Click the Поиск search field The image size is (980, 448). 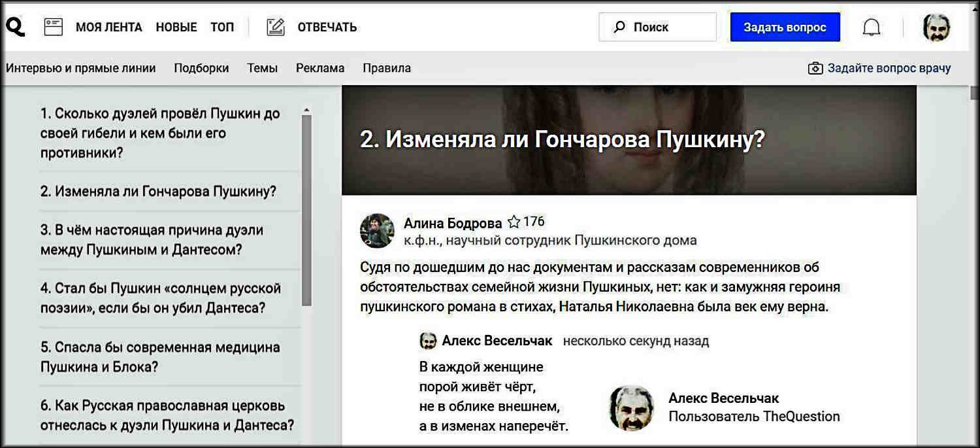658,27
